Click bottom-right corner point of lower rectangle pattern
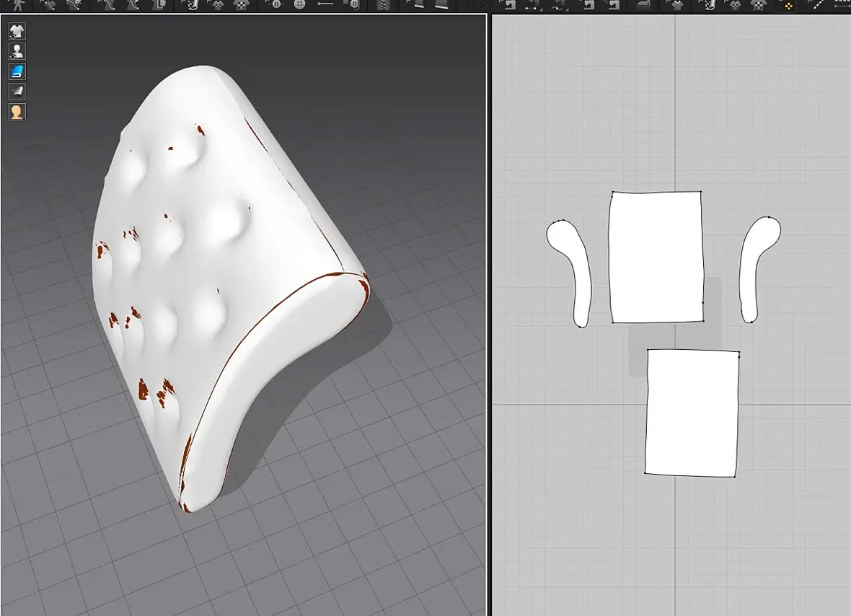 (x=735, y=477)
